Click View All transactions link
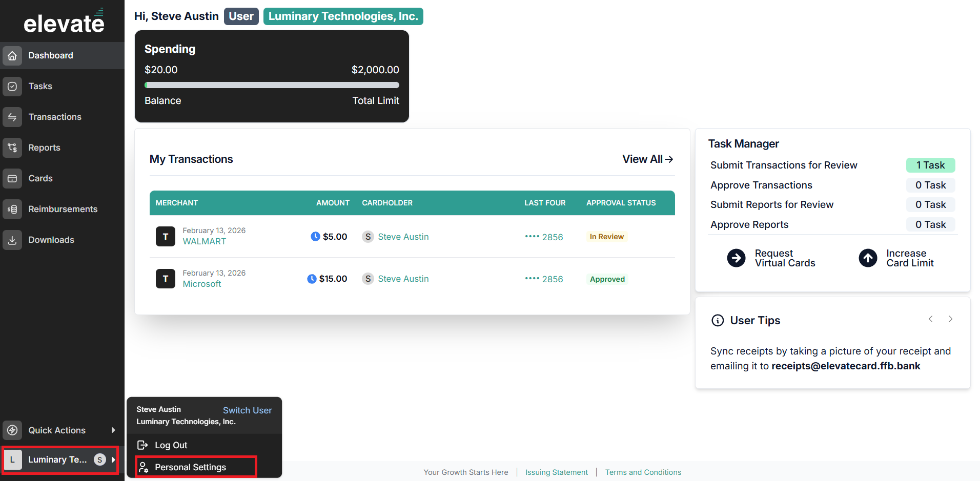 pyautogui.click(x=647, y=159)
